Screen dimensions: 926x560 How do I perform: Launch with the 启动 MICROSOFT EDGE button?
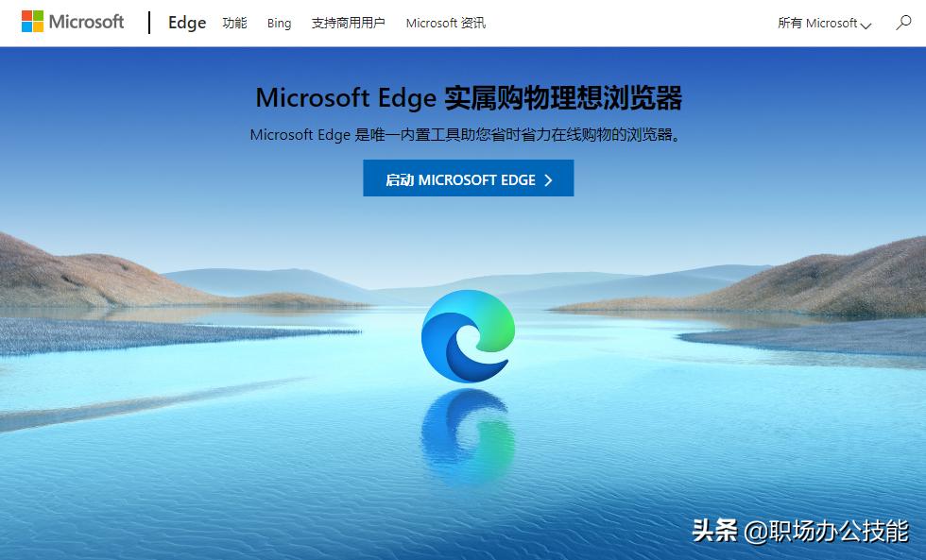(469, 178)
